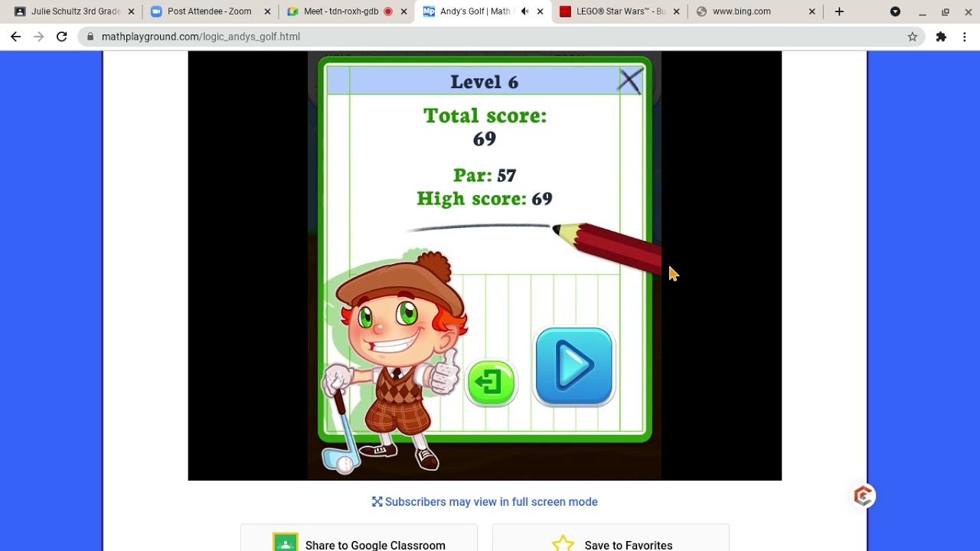Go forward in browser history

pyautogui.click(x=38, y=37)
